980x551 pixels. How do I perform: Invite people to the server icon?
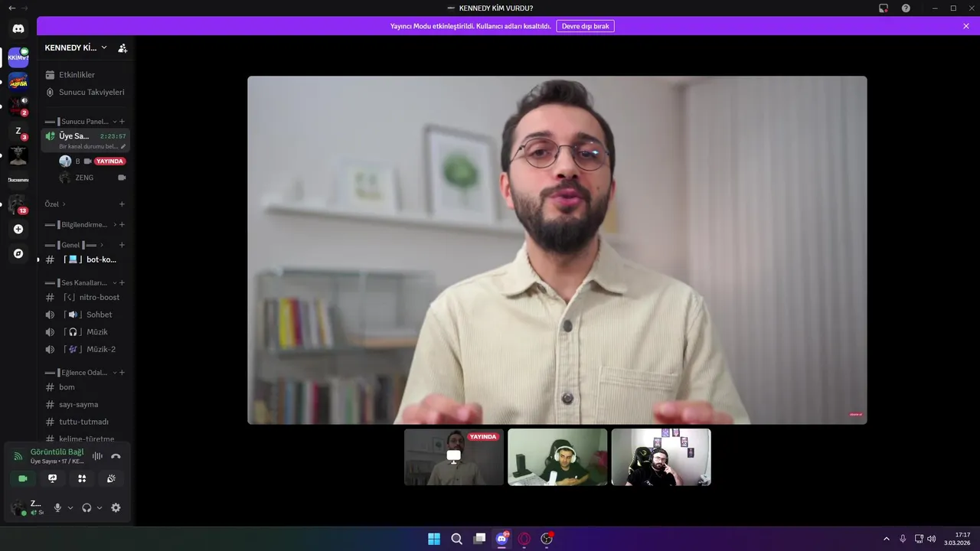122,47
